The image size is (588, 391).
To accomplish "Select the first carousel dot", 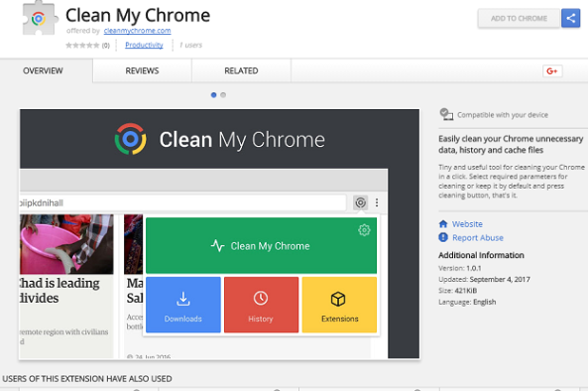I will 213,95.
